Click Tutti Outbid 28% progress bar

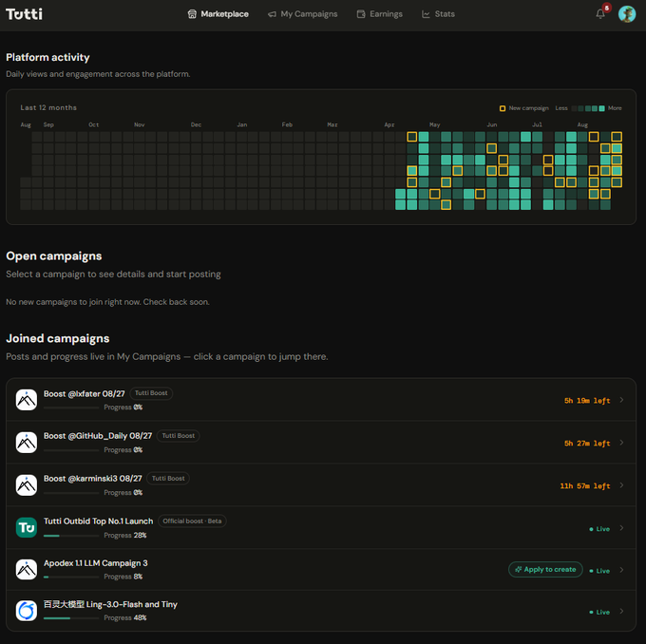71,536
